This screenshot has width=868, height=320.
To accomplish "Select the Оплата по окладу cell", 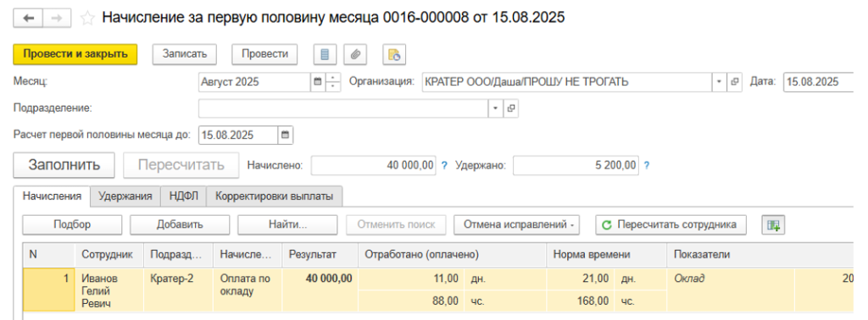I will click(x=248, y=290).
